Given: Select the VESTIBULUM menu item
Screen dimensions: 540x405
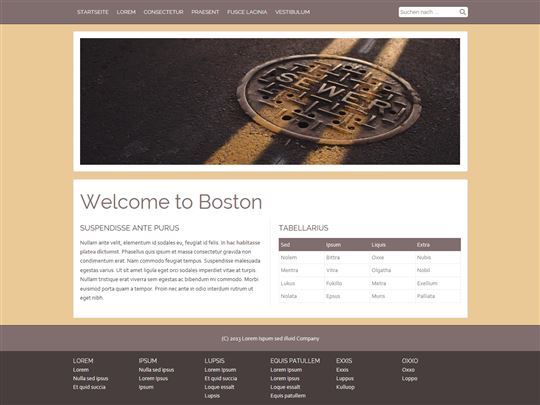Looking at the screenshot, I should (x=292, y=12).
